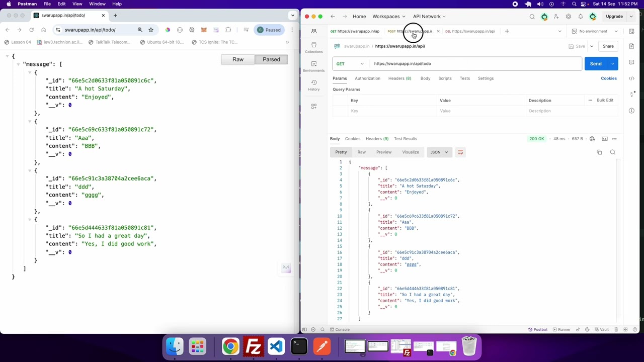The image size is (644, 362).
Task: Toggle the response word wrap icon
Action: [460, 152]
